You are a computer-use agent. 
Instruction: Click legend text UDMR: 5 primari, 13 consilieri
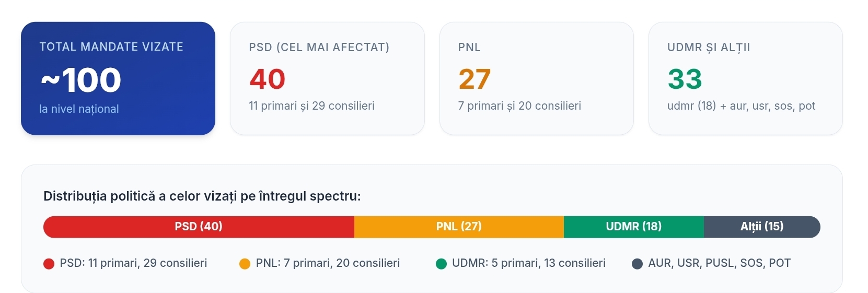coord(529,263)
